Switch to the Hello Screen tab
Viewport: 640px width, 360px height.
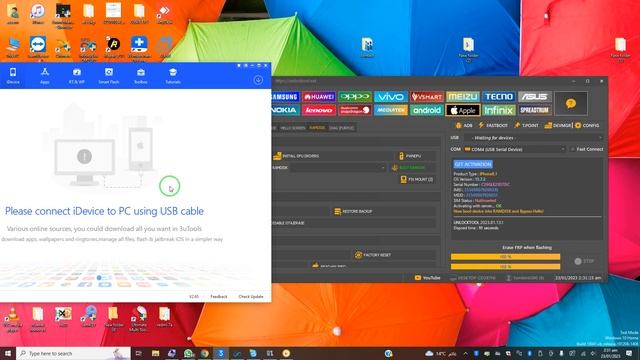click(x=293, y=128)
